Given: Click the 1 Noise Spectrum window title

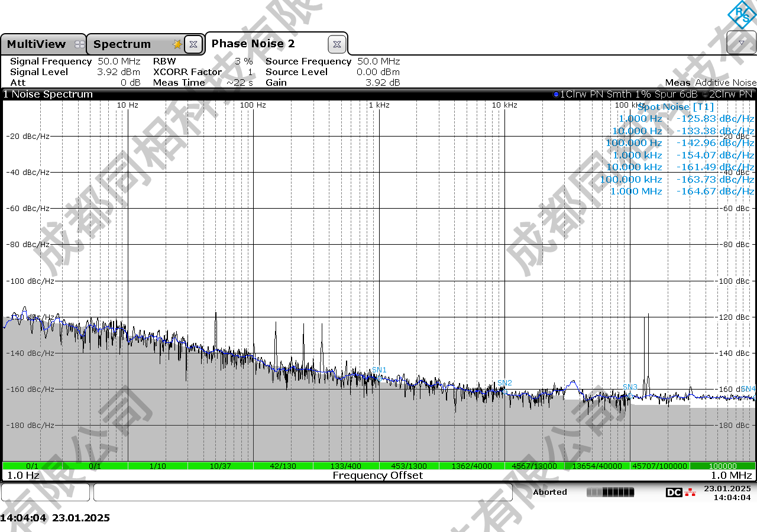Looking at the screenshot, I should pyautogui.click(x=48, y=95).
